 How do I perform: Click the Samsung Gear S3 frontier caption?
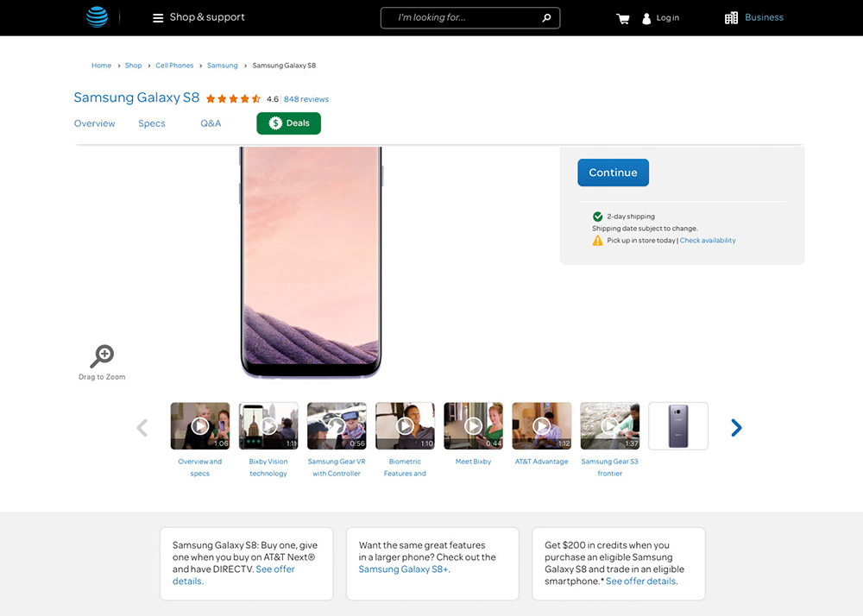(610, 468)
